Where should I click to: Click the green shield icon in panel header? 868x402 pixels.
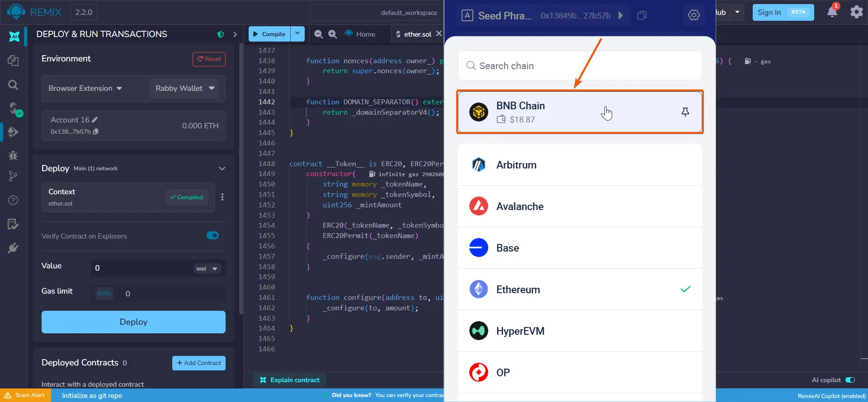tap(221, 34)
